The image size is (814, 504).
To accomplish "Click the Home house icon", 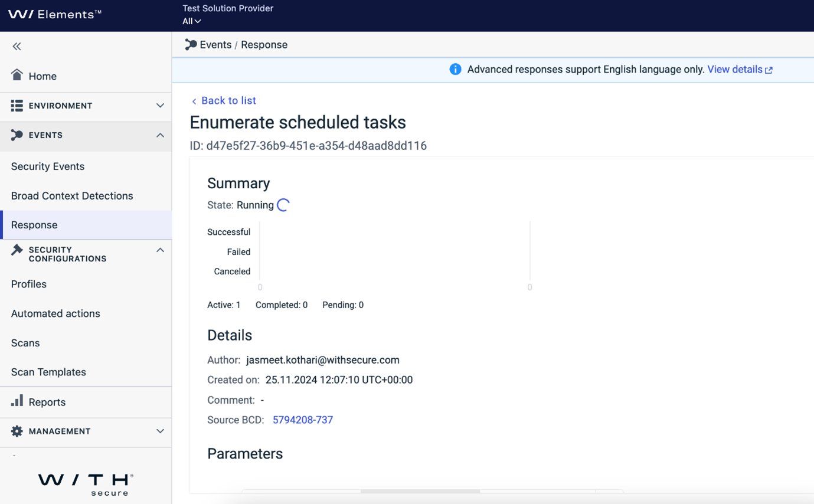I will (x=17, y=75).
